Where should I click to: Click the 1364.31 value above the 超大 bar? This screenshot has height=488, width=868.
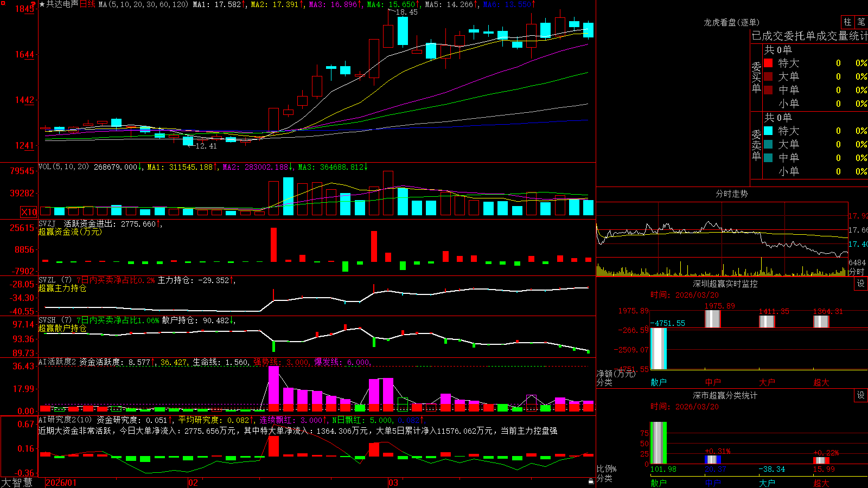point(828,311)
